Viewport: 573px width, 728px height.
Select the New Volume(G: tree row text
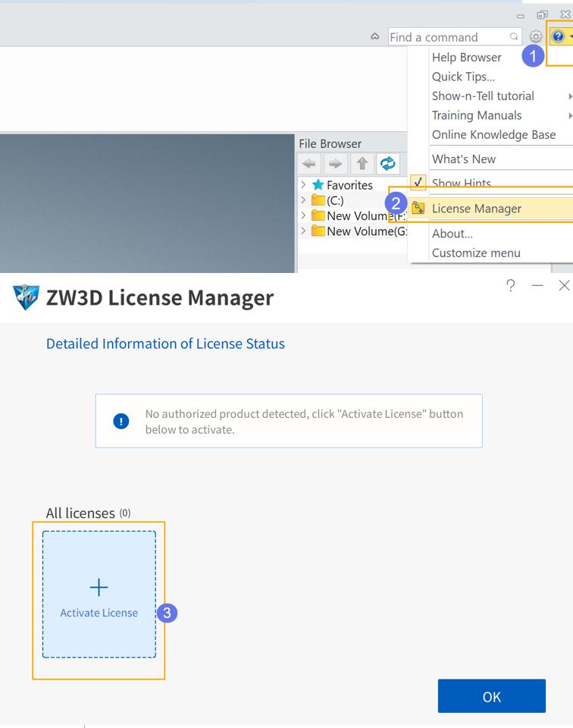click(367, 231)
